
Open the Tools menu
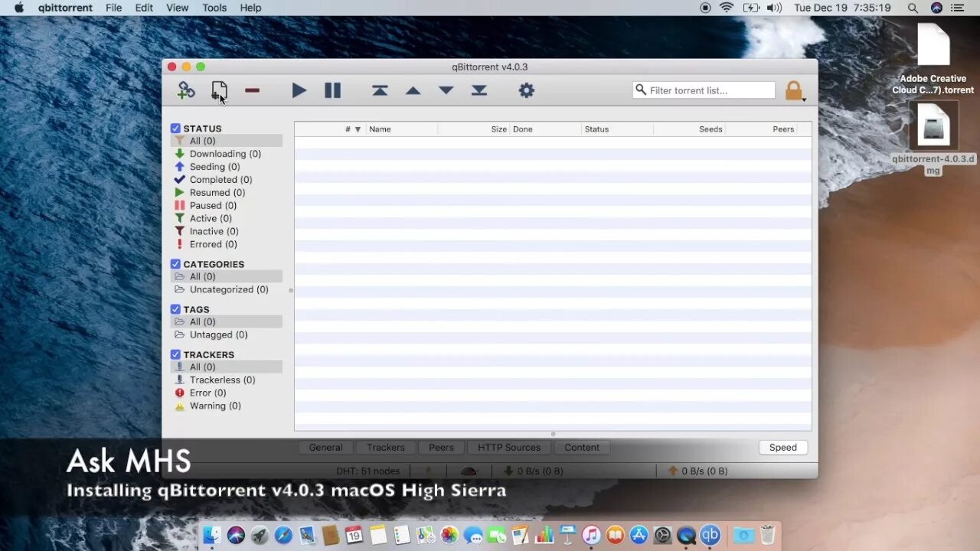214,8
